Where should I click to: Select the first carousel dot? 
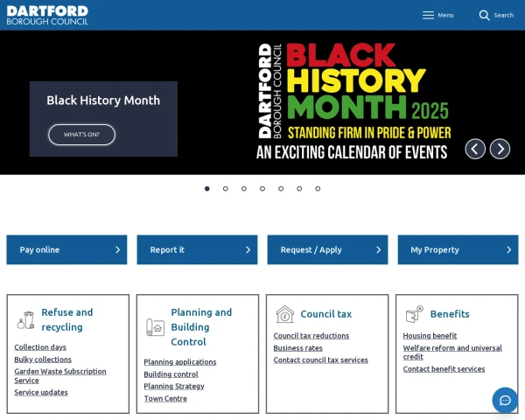pos(207,189)
